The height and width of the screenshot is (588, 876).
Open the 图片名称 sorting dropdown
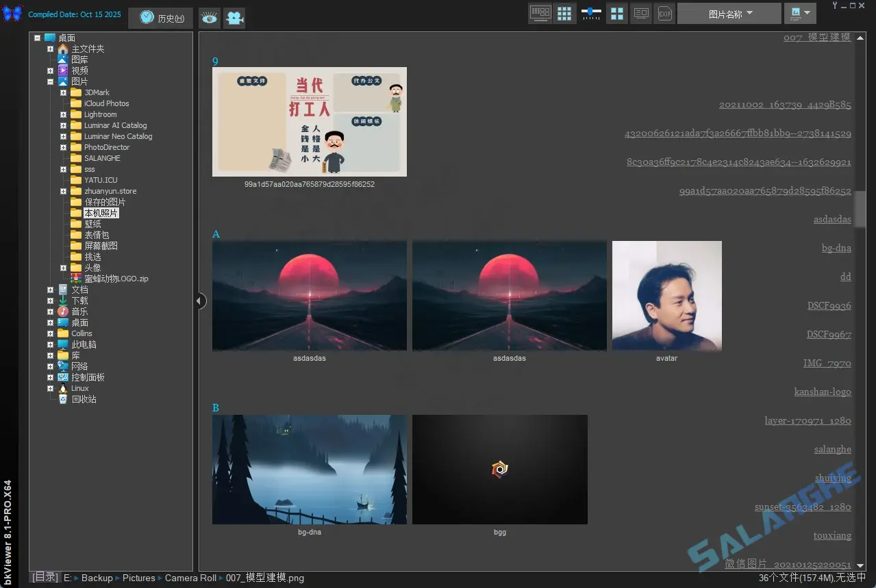pos(728,13)
